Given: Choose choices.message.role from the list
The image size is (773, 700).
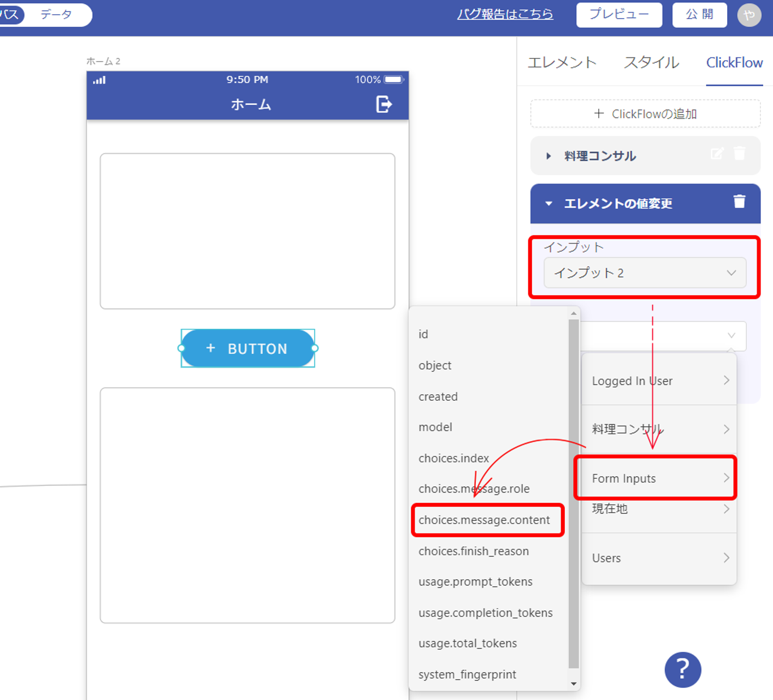Looking at the screenshot, I should tap(474, 489).
